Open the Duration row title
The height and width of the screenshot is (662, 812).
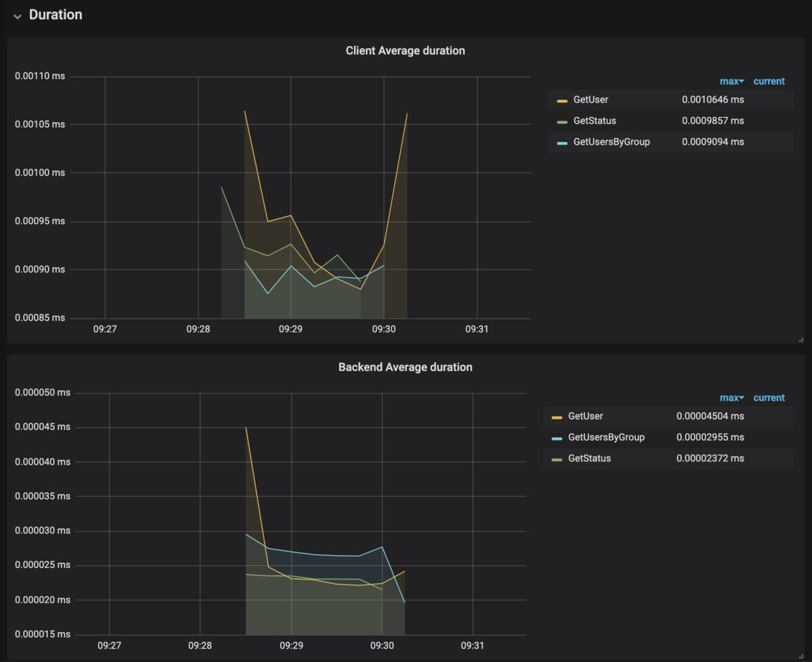(55, 15)
